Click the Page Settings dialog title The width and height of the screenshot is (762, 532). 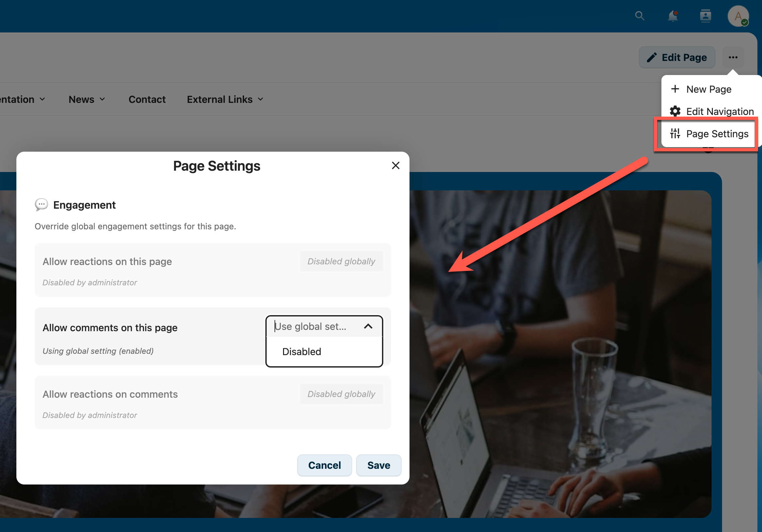[x=217, y=166]
